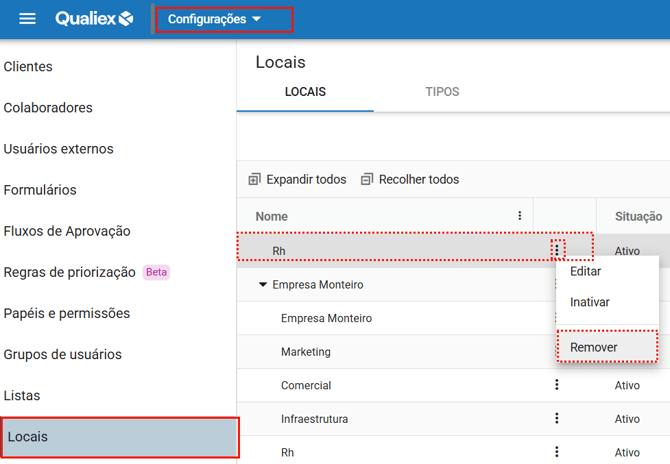Open the hamburger navigation menu
This screenshot has height=464, width=670.
coord(27,19)
